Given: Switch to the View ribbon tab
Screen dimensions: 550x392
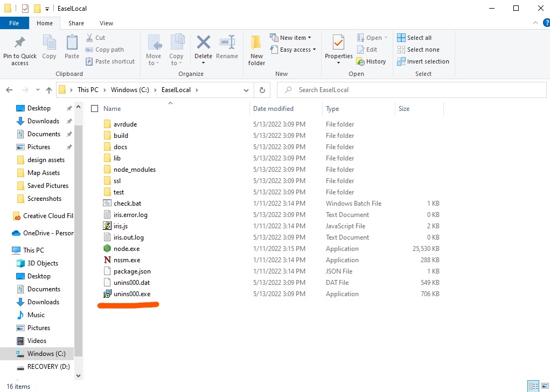Looking at the screenshot, I should click(x=106, y=23).
